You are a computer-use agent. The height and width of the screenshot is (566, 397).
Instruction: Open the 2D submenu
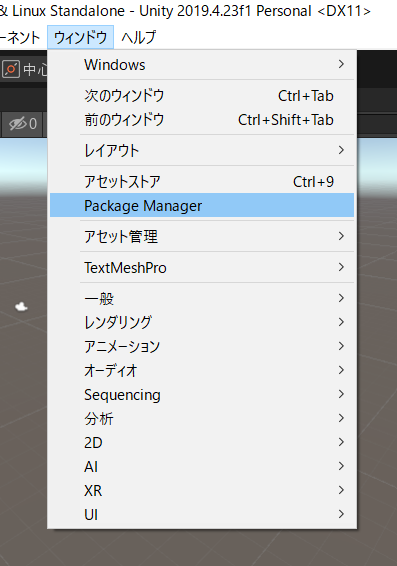click(x=202, y=443)
